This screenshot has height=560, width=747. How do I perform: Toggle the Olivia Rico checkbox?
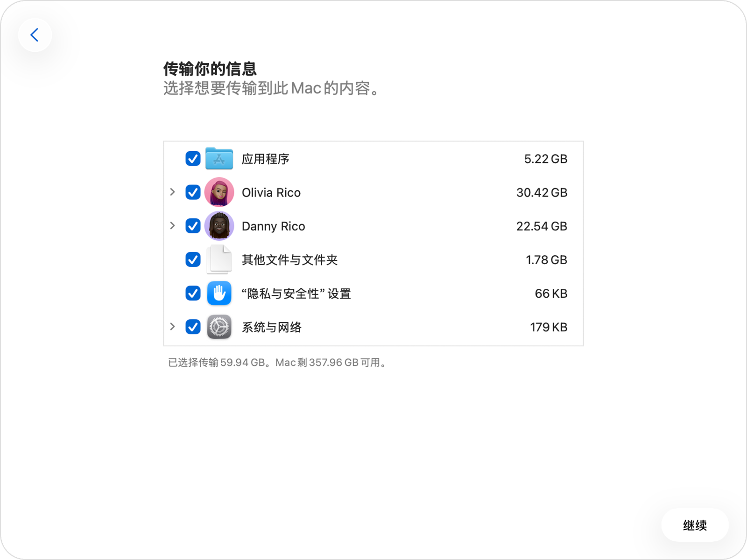193,192
